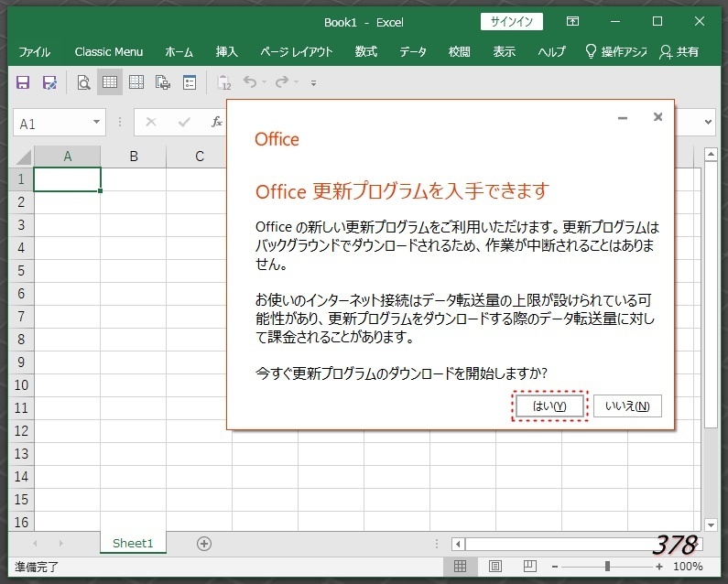Click the zoom in plus button
The image size is (728, 584).
(659, 567)
